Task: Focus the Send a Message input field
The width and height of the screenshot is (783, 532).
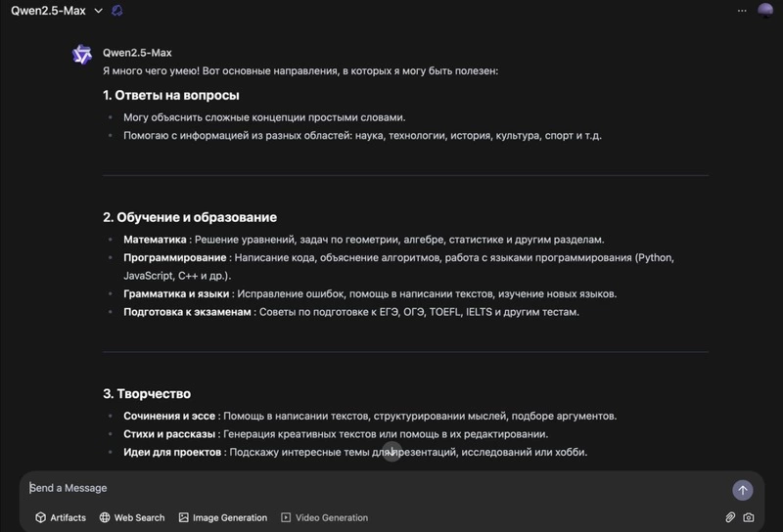Action: [x=372, y=488]
